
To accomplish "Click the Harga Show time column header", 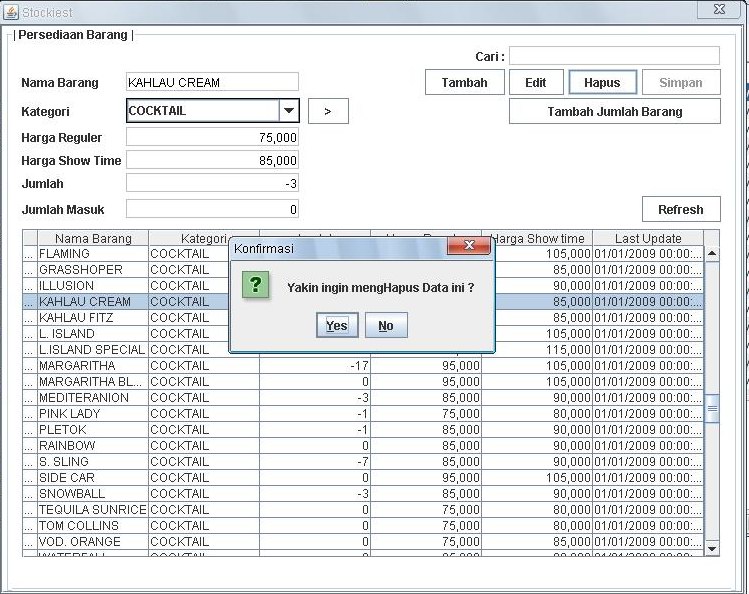I will [537, 238].
